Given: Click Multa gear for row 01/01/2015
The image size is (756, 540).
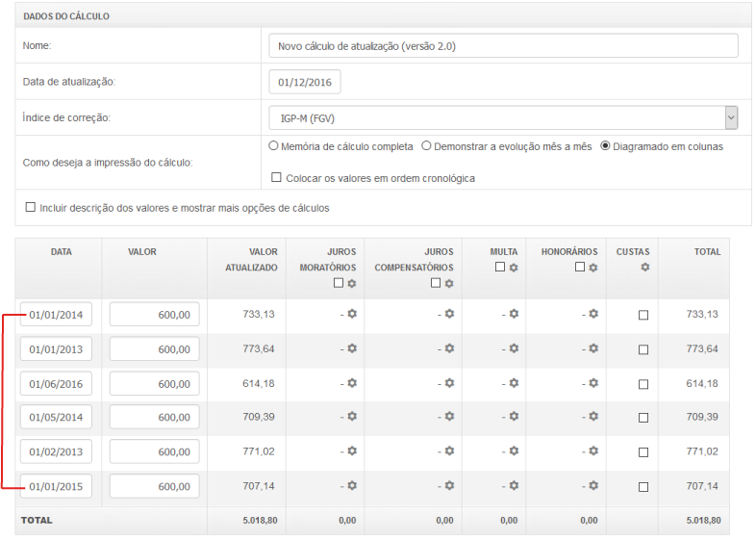Looking at the screenshot, I should tap(514, 485).
